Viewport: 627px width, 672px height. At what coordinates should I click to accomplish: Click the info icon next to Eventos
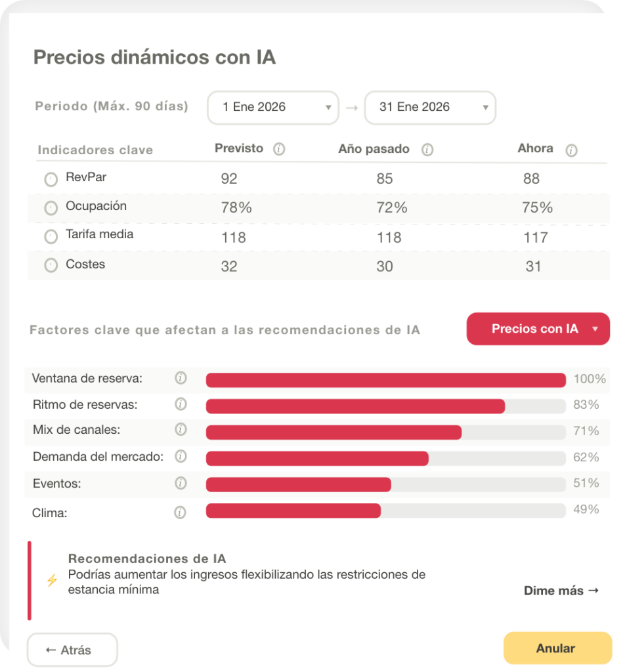click(x=181, y=483)
